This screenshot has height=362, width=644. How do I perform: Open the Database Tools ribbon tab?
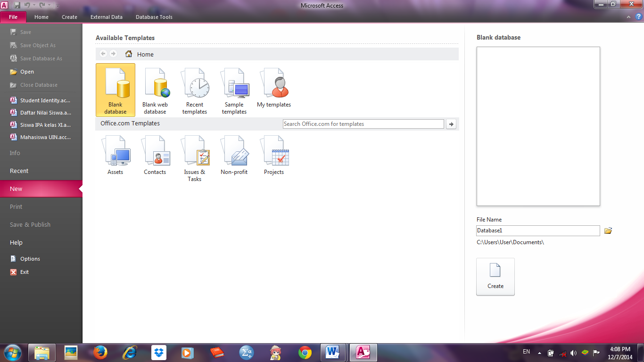[x=154, y=17]
